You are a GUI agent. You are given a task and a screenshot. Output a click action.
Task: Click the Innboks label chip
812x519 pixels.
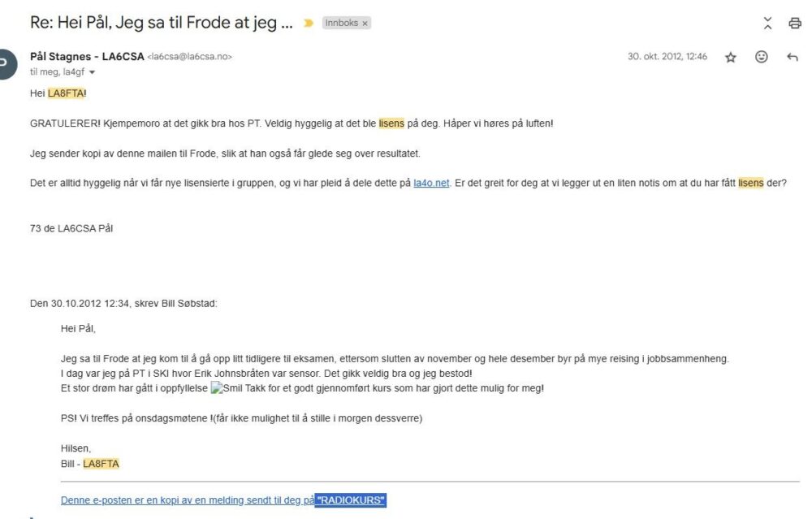point(341,24)
